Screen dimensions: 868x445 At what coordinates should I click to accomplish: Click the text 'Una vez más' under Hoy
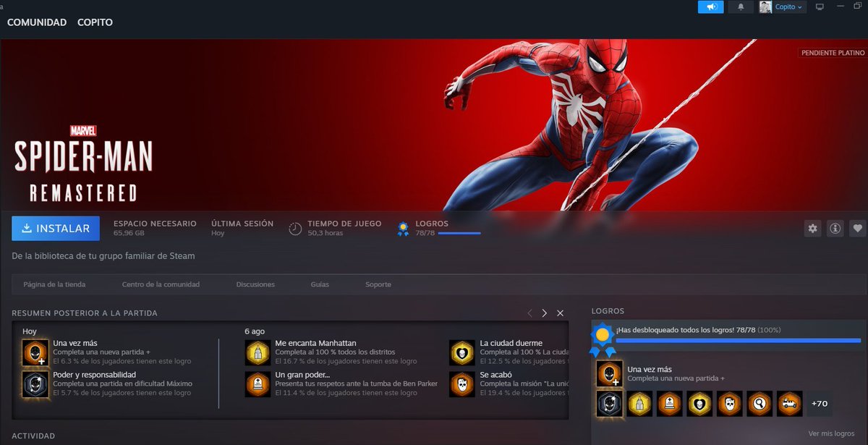[75, 343]
